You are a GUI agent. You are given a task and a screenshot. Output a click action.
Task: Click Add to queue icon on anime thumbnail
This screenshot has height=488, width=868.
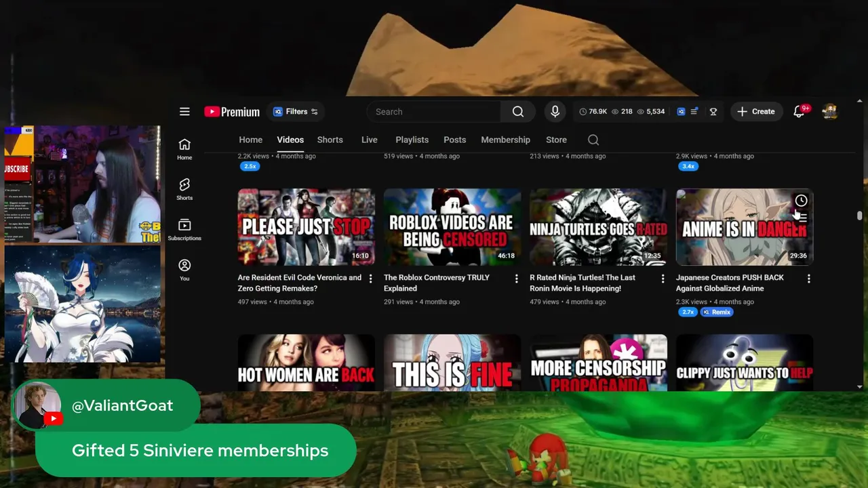tap(802, 218)
